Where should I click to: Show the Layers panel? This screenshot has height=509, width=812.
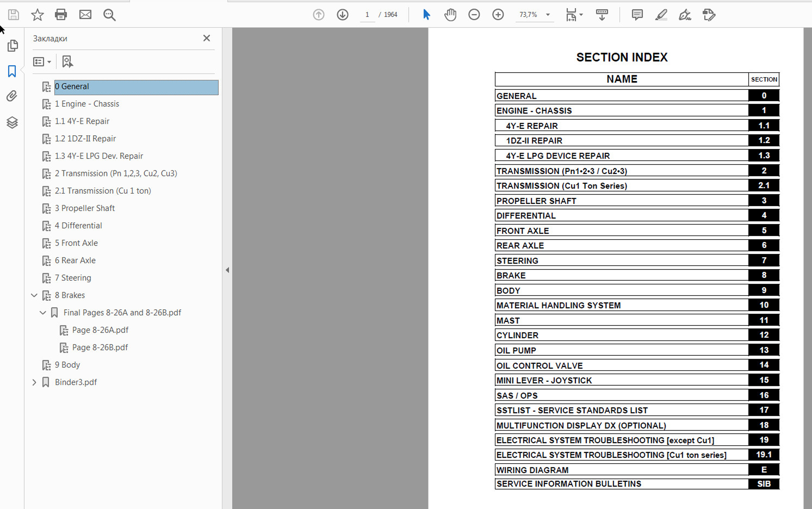pos(12,123)
